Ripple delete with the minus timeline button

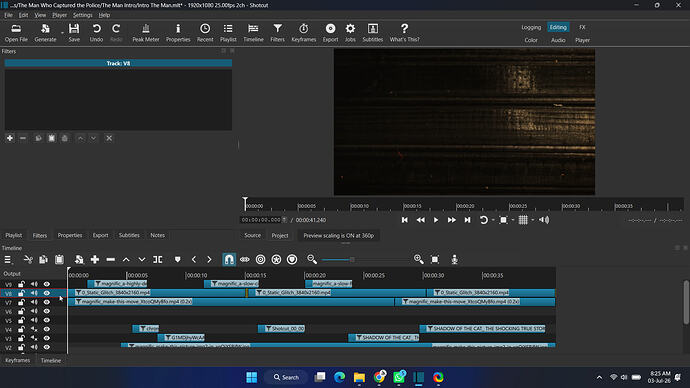pyautogui.click(x=110, y=260)
